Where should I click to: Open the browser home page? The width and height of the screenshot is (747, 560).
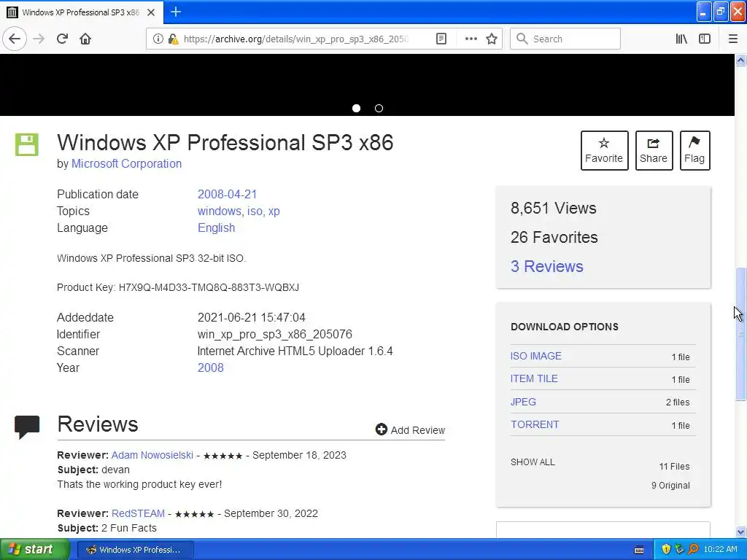(x=85, y=39)
